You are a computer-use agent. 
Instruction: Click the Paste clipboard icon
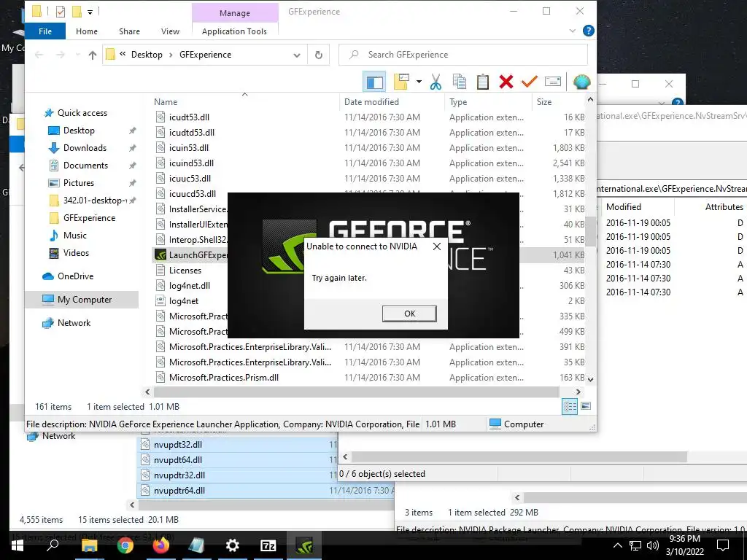tap(483, 82)
